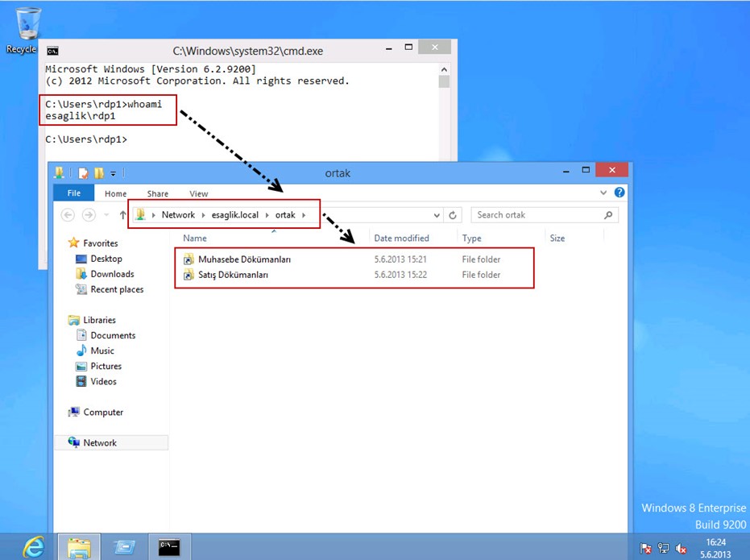Click the cmd window scrollbar thumb
Viewport: 750px width, 560px height.
(x=444, y=81)
